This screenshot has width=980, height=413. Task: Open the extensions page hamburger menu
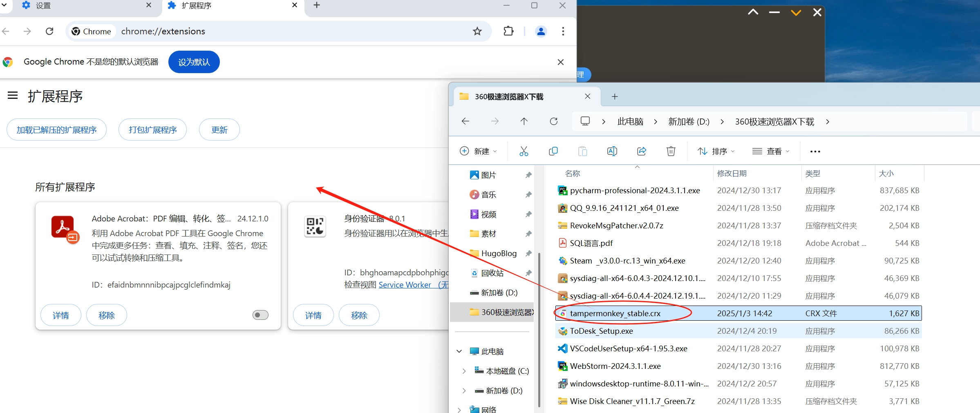(x=13, y=96)
